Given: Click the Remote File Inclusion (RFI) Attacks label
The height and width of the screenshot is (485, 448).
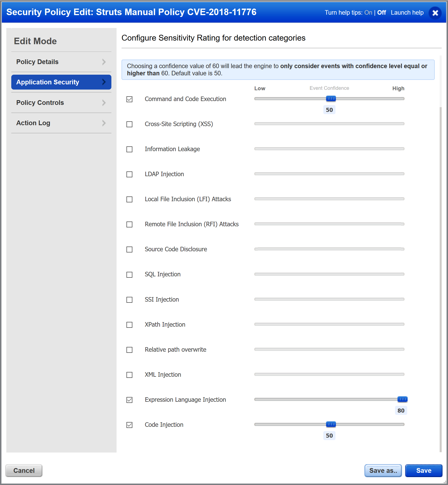Looking at the screenshot, I should [191, 224].
